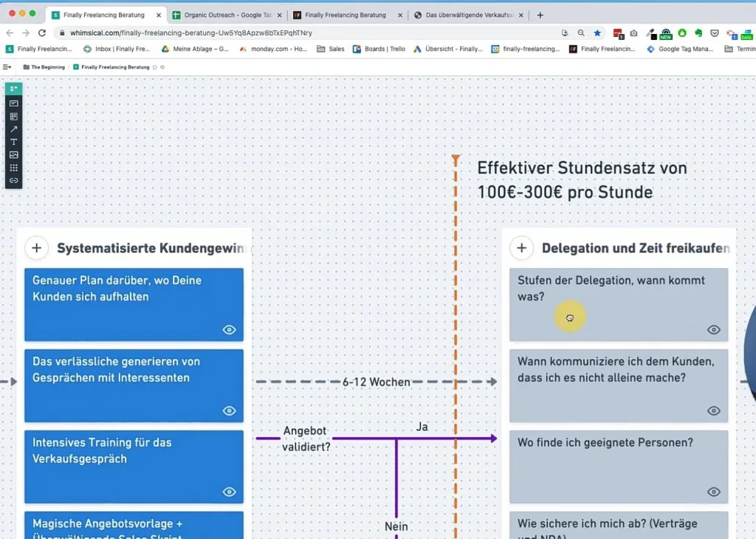
Task: Open the eyedropper color picker extension
Action: 651,32
